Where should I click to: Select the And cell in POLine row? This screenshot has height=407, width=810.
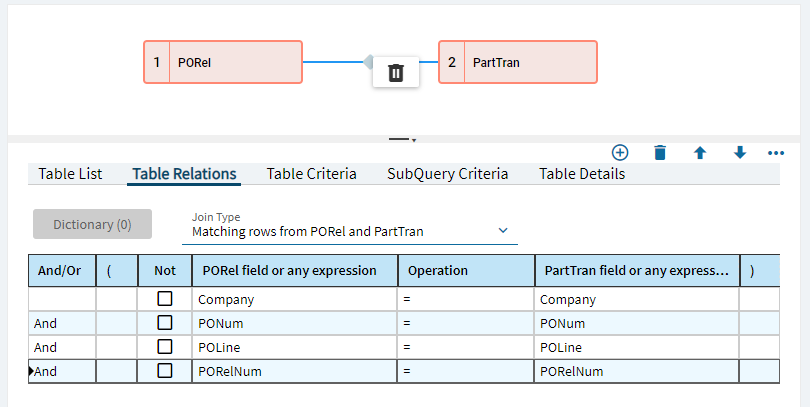pos(62,347)
